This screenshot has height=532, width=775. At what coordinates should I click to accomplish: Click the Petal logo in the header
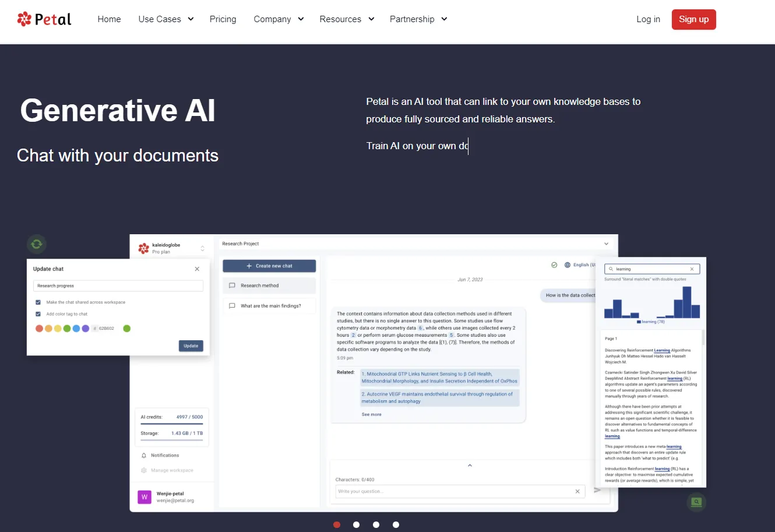[x=44, y=19]
